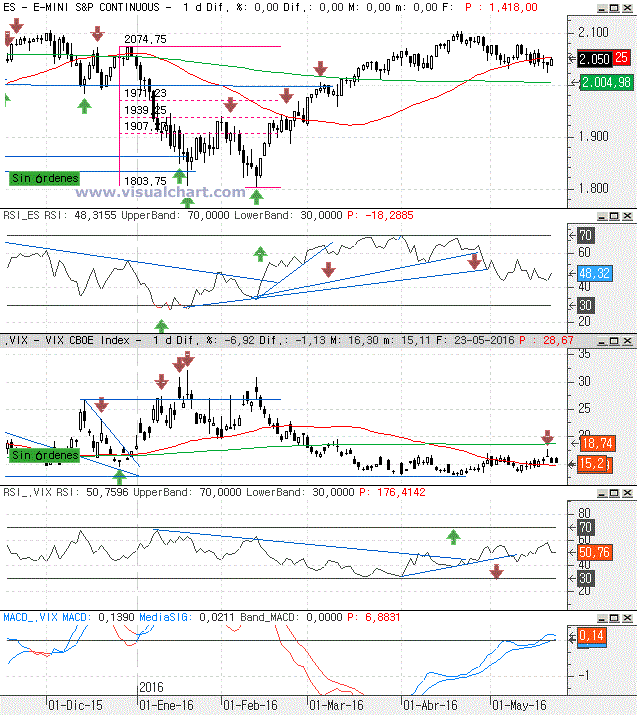Click the 1971,23 retracement level label
This screenshot has height=715, width=637.
click(x=145, y=93)
